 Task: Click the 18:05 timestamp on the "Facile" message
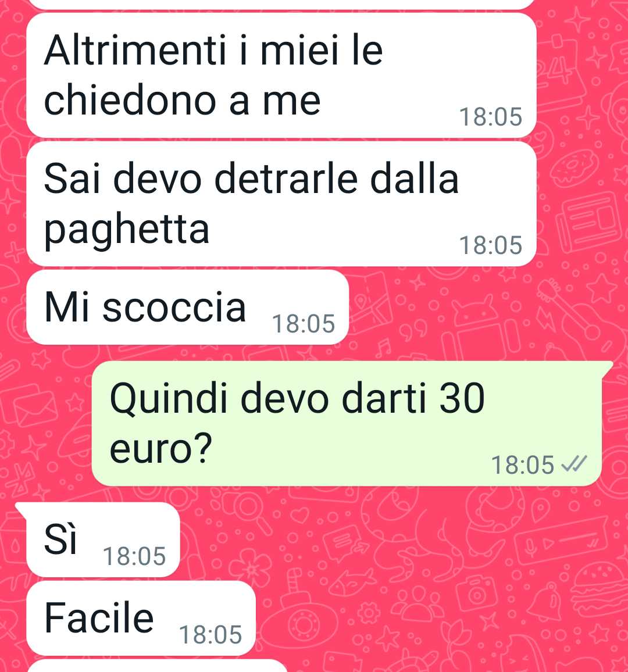pyautogui.click(x=210, y=635)
